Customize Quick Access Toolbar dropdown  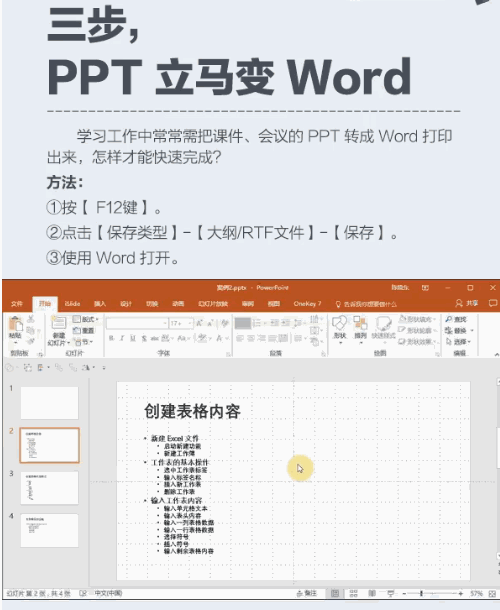pos(104,368)
